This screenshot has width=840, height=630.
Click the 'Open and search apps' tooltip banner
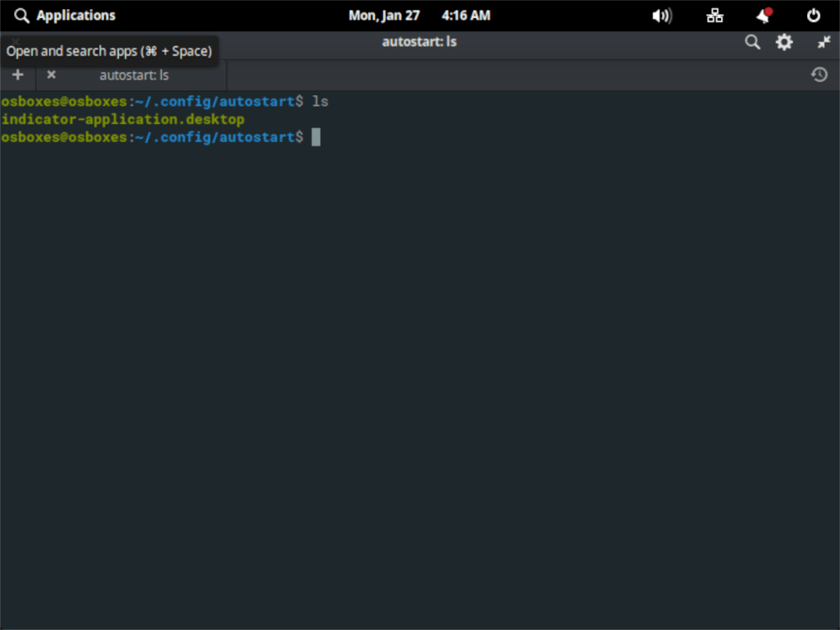(x=110, y=51)
